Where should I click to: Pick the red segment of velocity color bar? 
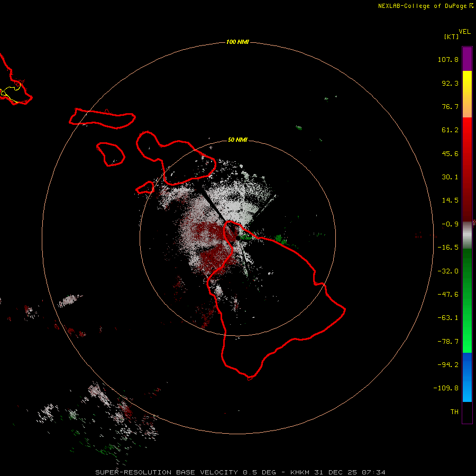click(x=467, y=169)
